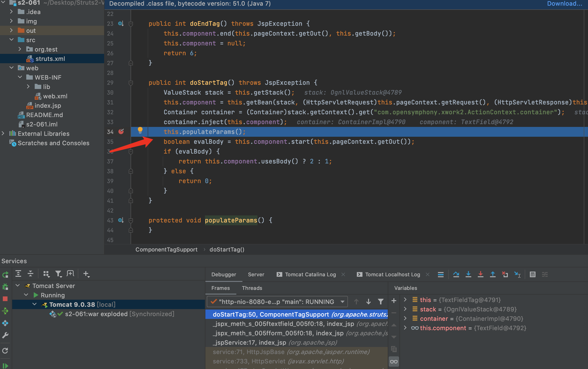The height and width of the screenshot is (369, 588).
Task: Select the Frames tab
Action: click(x=220, y=288)
